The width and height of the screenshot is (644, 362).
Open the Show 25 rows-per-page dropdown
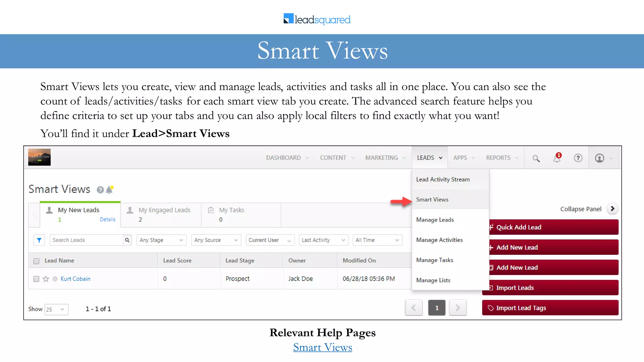(56, 309)
